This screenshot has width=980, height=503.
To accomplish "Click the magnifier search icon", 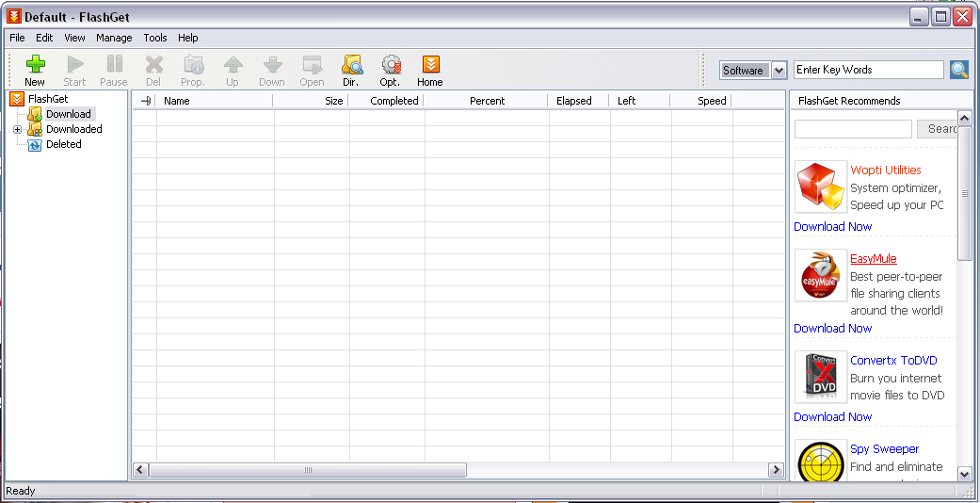I will [959, 70].
